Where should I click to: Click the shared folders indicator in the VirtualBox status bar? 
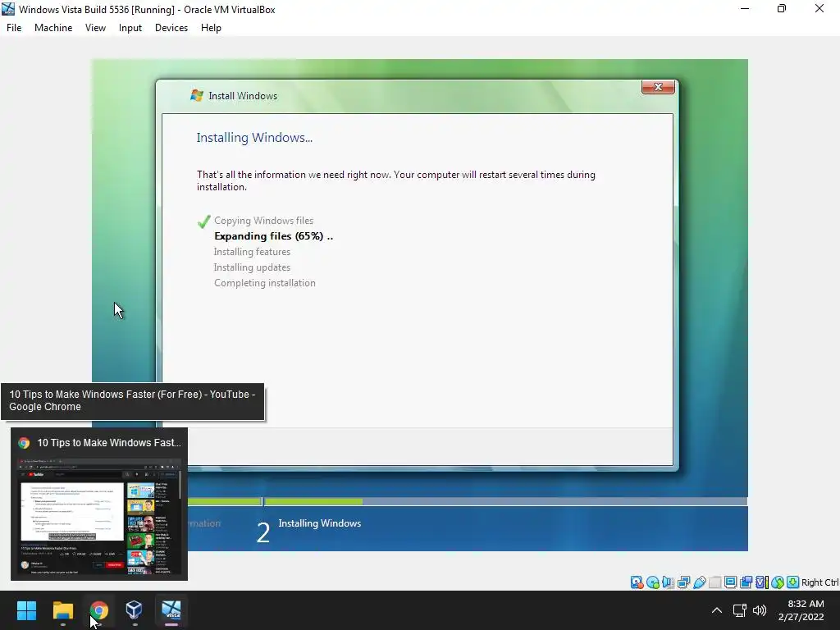tap(714, 582)
